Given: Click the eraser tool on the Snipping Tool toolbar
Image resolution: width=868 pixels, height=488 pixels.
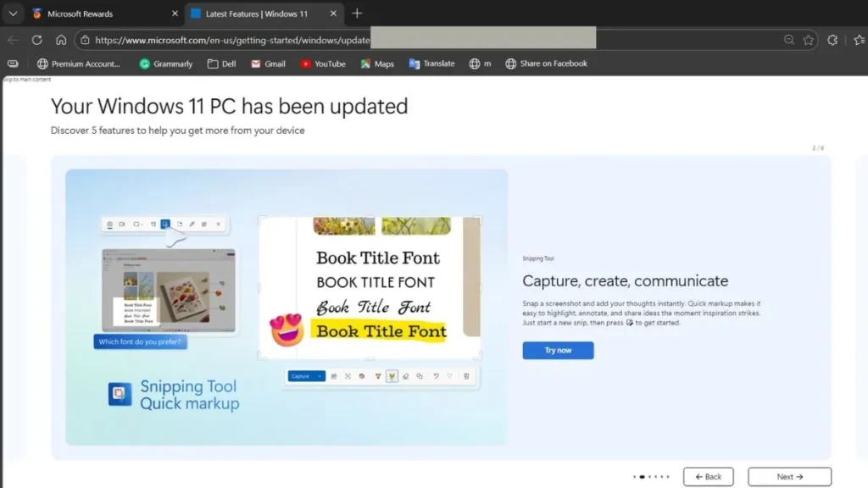Looking at the screenshot, I should [405, 375].
